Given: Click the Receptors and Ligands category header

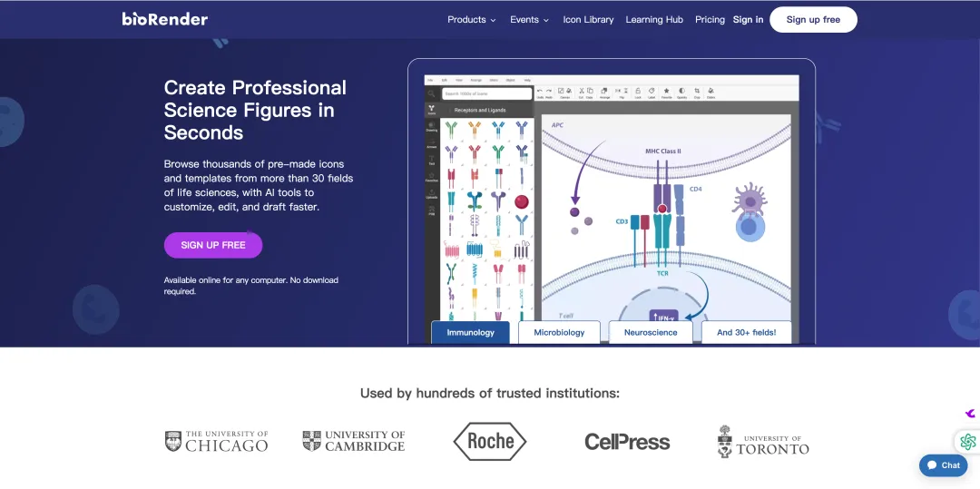Looking at the screenshot, I should point(480,110).
